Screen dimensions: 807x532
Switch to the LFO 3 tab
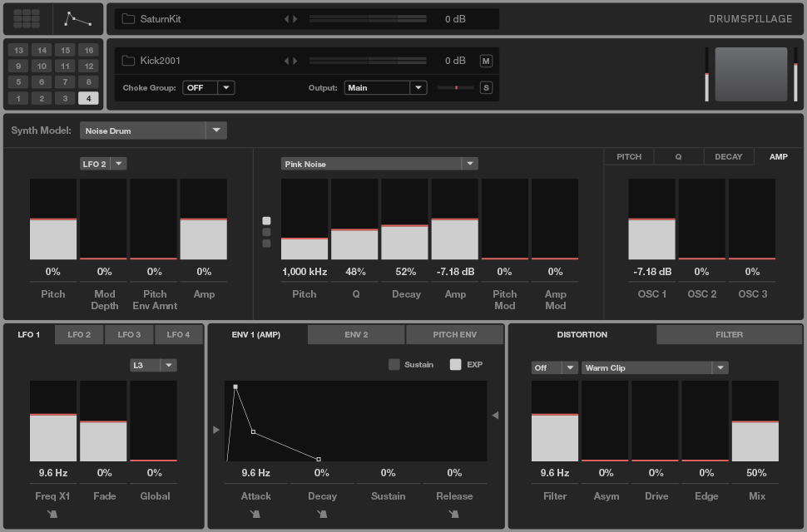129,335
